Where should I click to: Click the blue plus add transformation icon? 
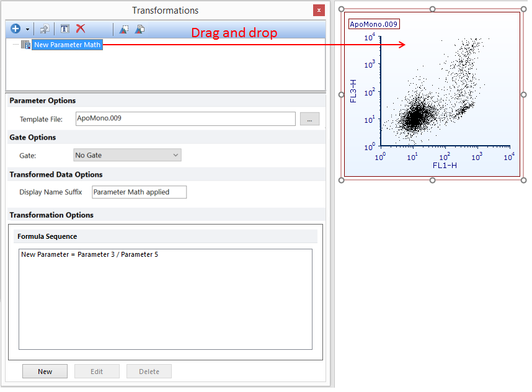click(16, 29)
